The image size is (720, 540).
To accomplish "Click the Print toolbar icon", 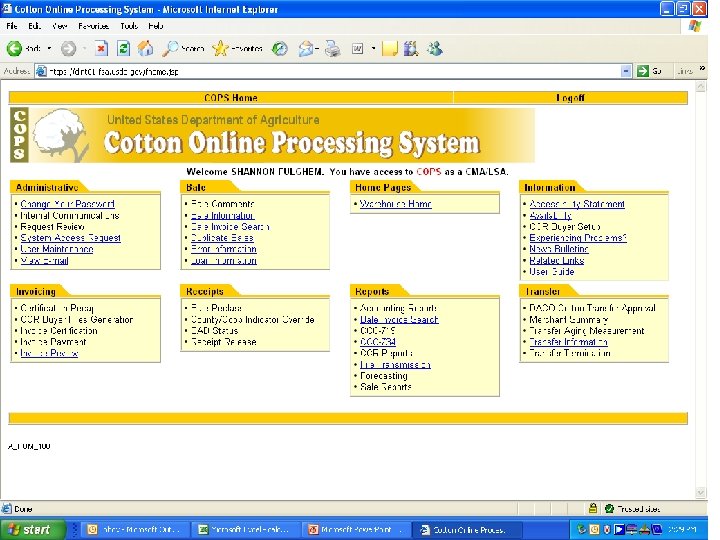I will point(333,48).
